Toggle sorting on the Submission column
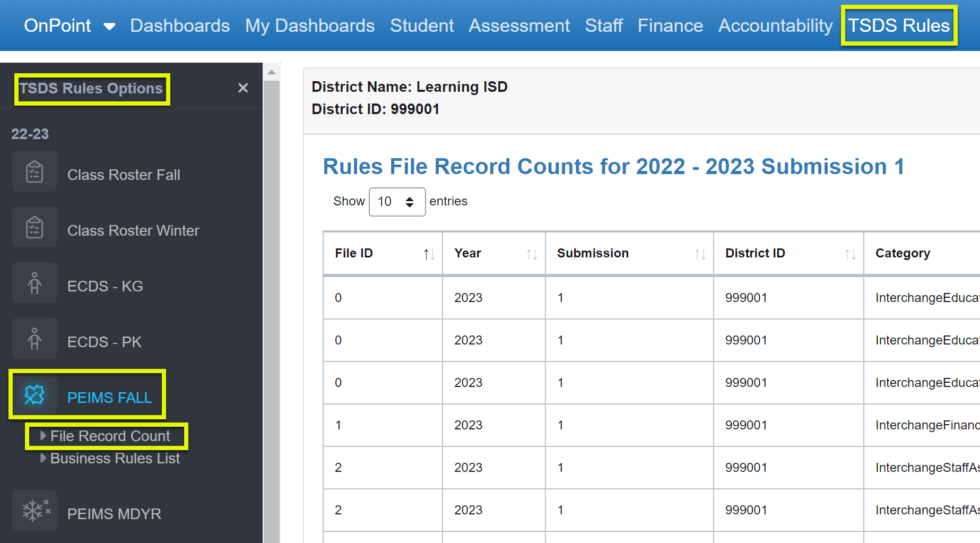The width and height of the screenshot is (980, 543). click(x=700, y=254)
